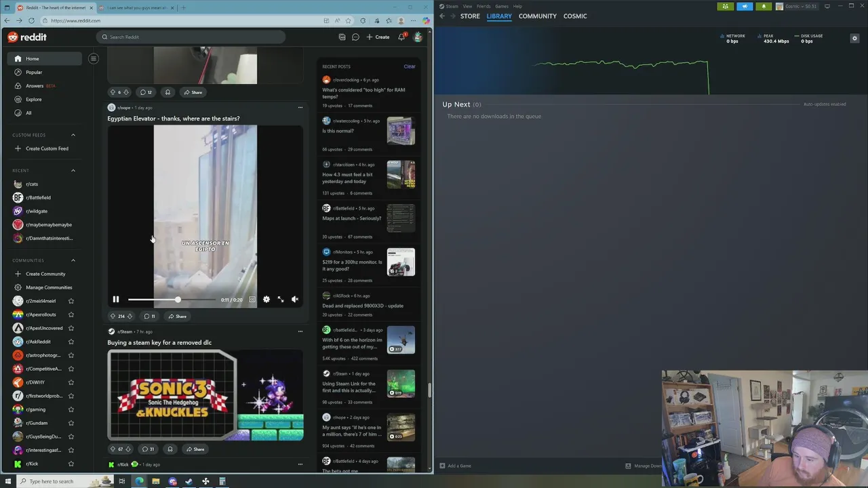
Task: Open video settings gear on Egyptian Elevator
Action: click(x=267, y=299)
